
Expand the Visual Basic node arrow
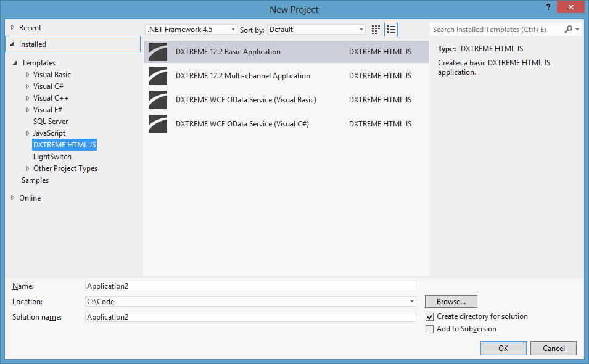pyautogui.click(x=27, y=75)
